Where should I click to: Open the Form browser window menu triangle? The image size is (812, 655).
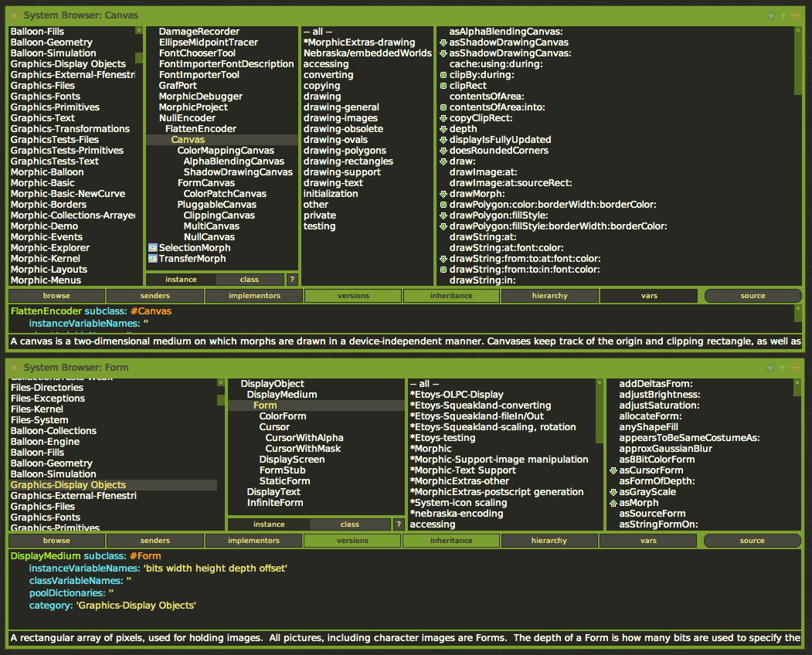770,368
